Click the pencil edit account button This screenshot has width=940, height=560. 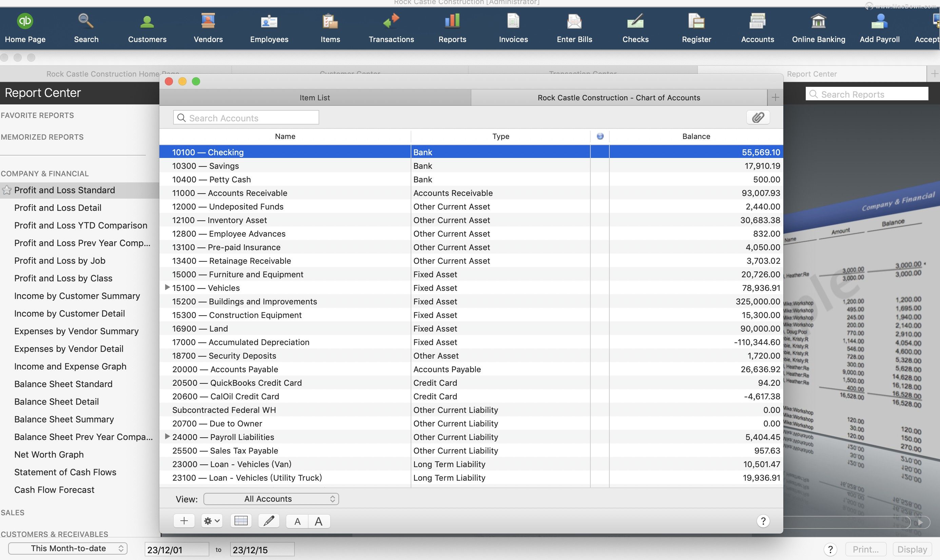pos(269,521)
